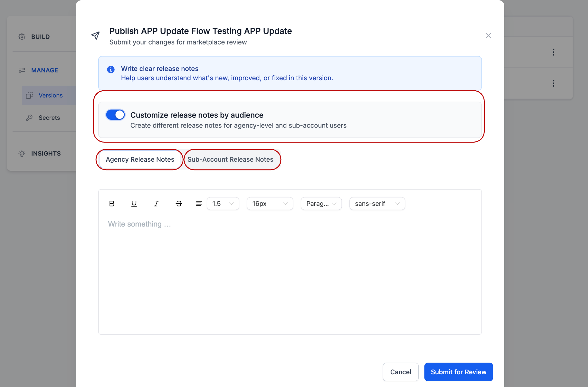Disable Customize release notes by audience toggle
Screen dimensions: 588x387
115,115
